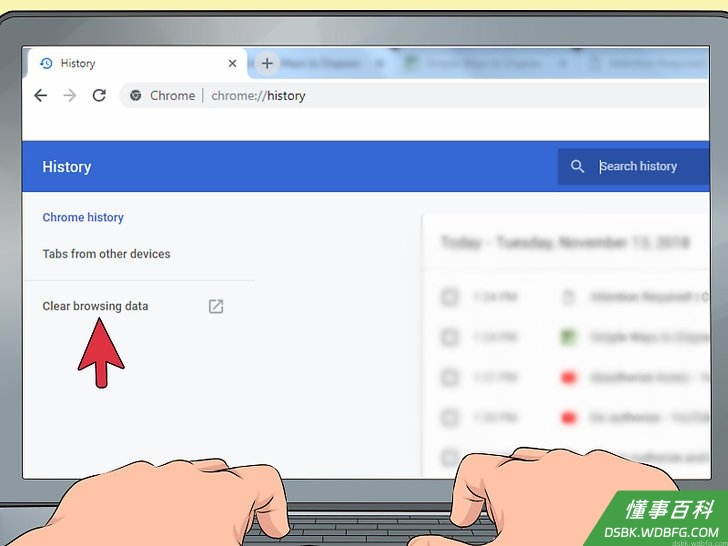Screen dimensions: 728x546
Task: Click the red favicon of the third history entry
Action: point(569,377)
